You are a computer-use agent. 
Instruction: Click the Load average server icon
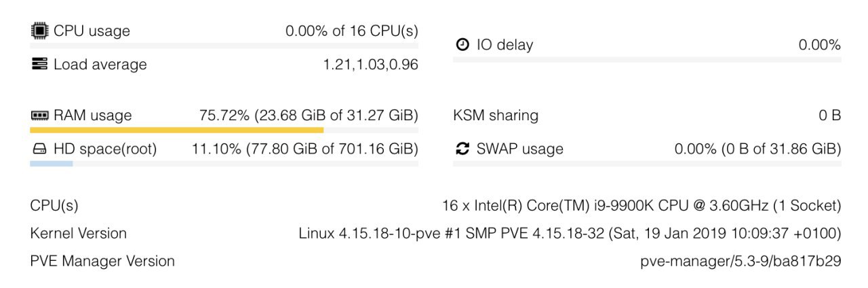(39, 65)
